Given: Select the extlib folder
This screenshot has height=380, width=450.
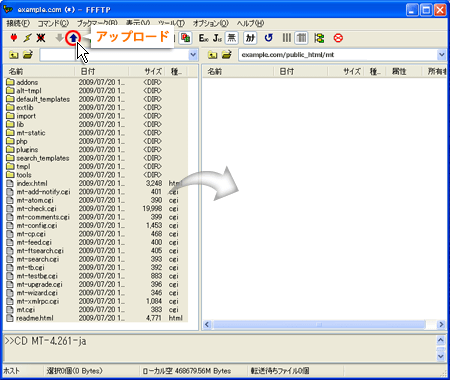Looking at the screenshot, I should pyautogui.click(x=20, y=107).
